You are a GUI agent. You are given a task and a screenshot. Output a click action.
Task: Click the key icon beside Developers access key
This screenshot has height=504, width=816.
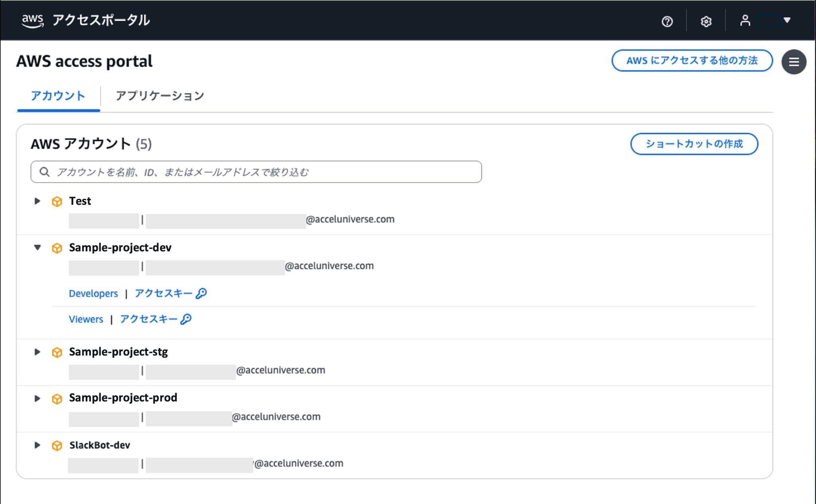click(x=201, y=294)
